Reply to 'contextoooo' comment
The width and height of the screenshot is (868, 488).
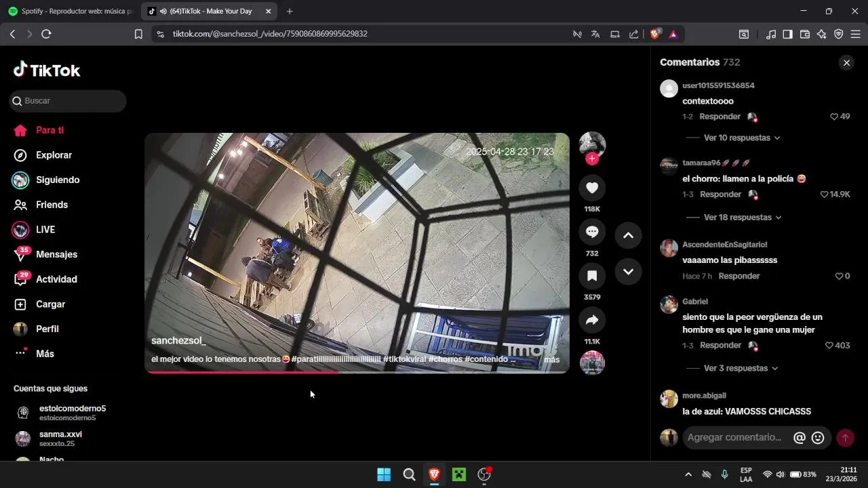click(719, 117)
